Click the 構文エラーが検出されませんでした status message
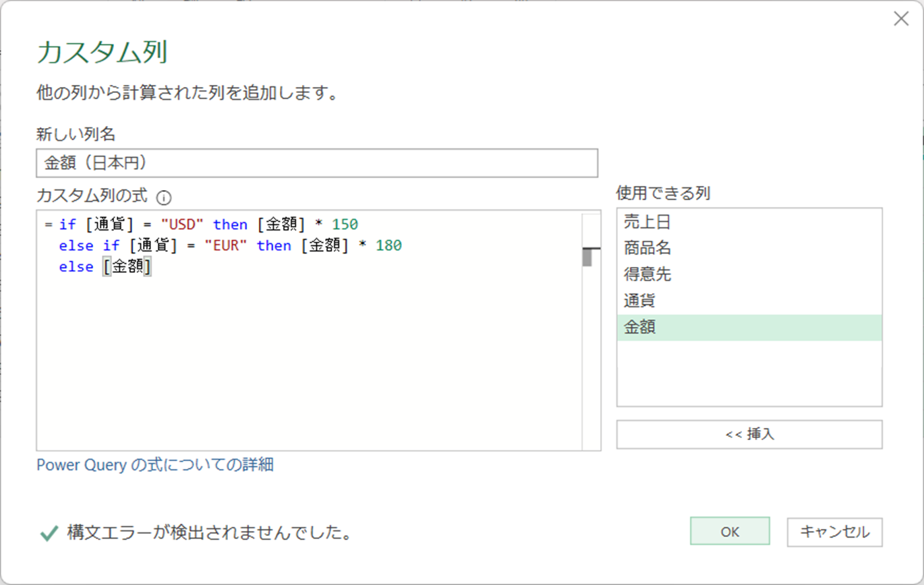This screenshot has width=924, height=585. click(210, 534)
